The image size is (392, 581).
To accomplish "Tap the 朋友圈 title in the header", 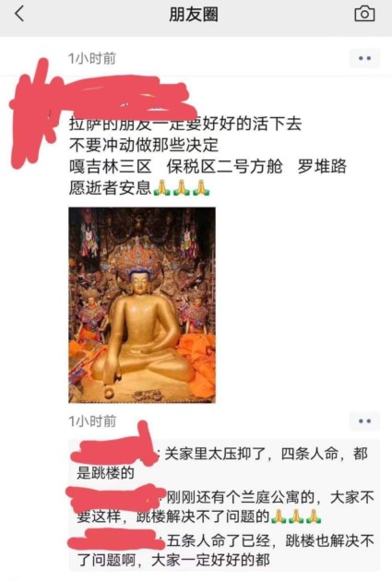I will tap(194, 15).
